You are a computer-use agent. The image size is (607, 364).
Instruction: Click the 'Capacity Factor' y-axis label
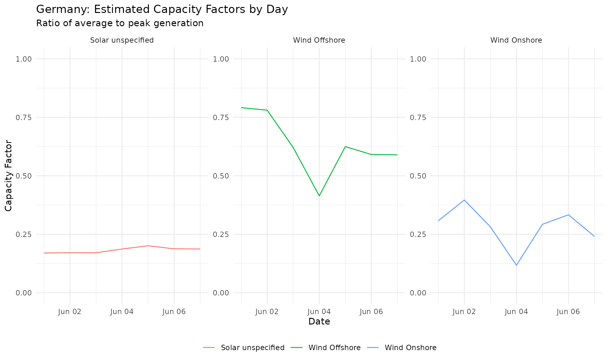click(9, 176)
